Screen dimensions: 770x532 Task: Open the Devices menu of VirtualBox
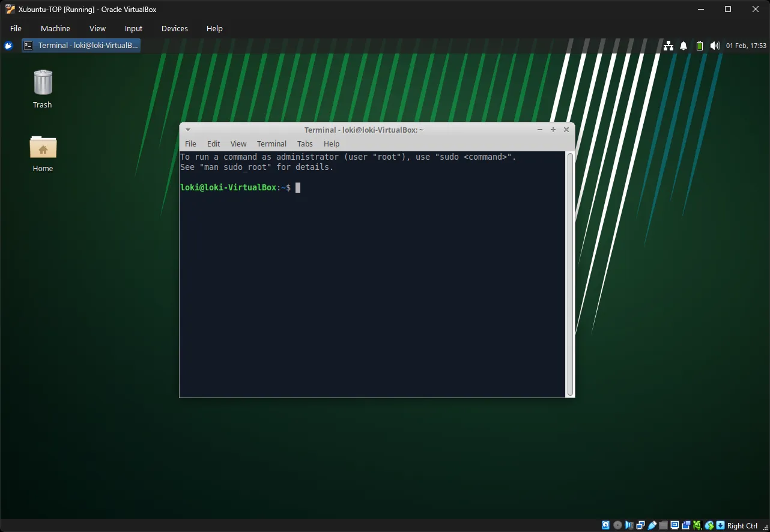[x=174, y=28]
